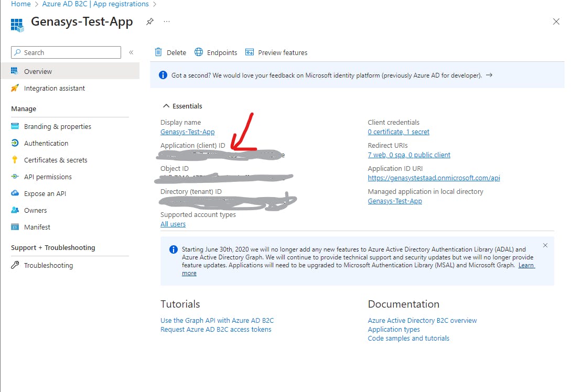Click the Authentication arrow icon
Screen dimensions: 571x392
point(15,143)
